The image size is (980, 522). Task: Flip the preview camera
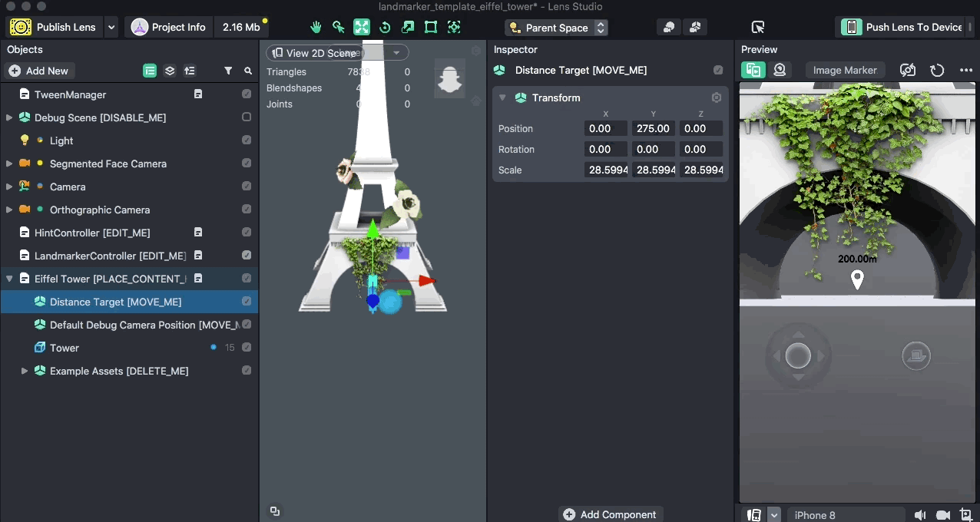[908, 70]
